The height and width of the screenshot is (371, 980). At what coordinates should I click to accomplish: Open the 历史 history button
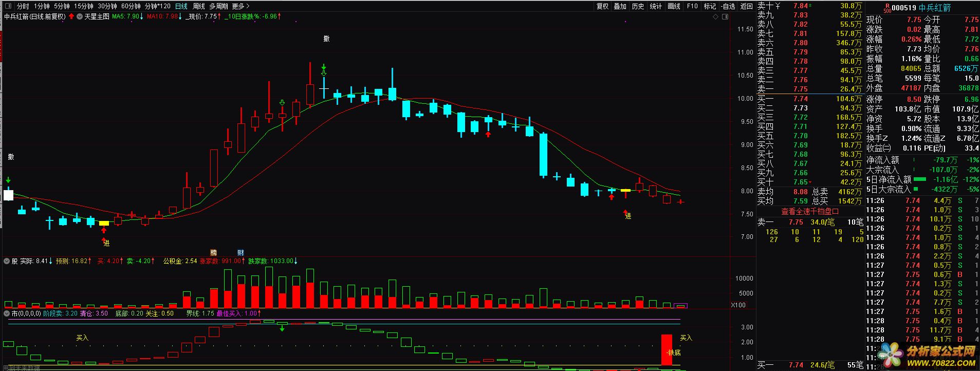[638, 6]
